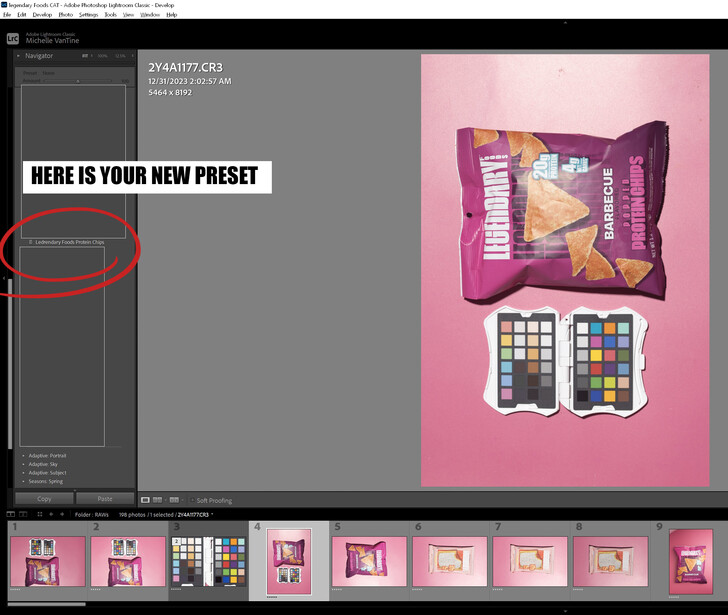Select filmstrip thumbnail 2
The height and width of the screenshot is (615, 728).
(128, 561)
